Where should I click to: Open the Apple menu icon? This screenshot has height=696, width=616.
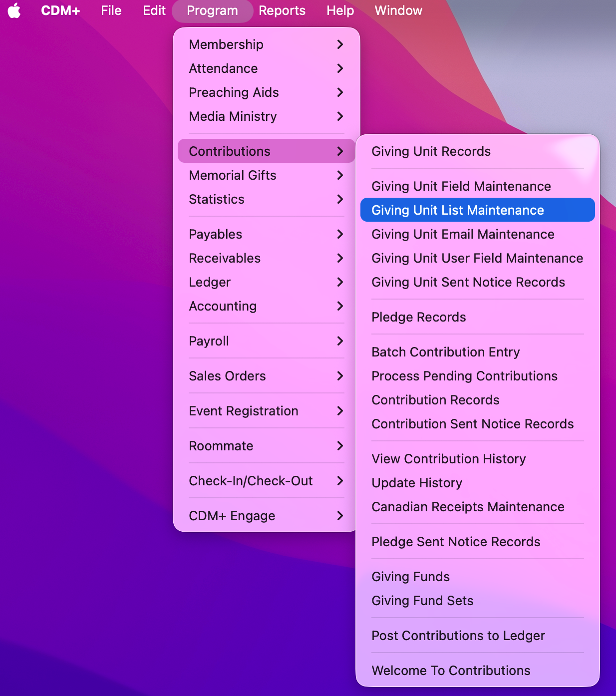click(14, 10)
